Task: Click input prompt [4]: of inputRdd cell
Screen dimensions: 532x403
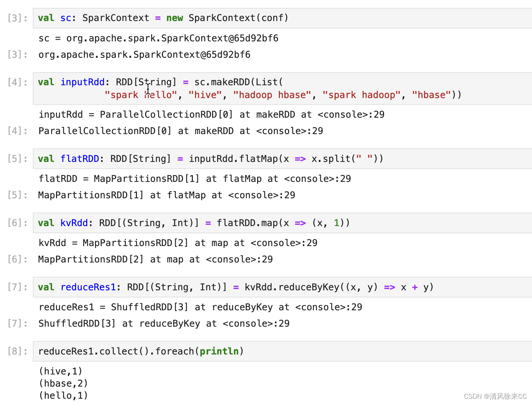Action: (x=17, y=82)
